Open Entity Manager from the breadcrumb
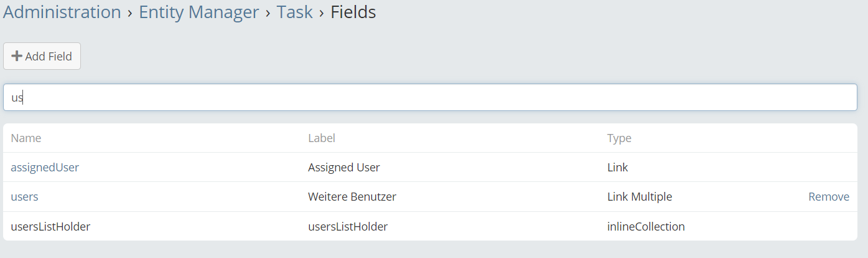This screenshot has height=258, width=868. tap(198, 12)
